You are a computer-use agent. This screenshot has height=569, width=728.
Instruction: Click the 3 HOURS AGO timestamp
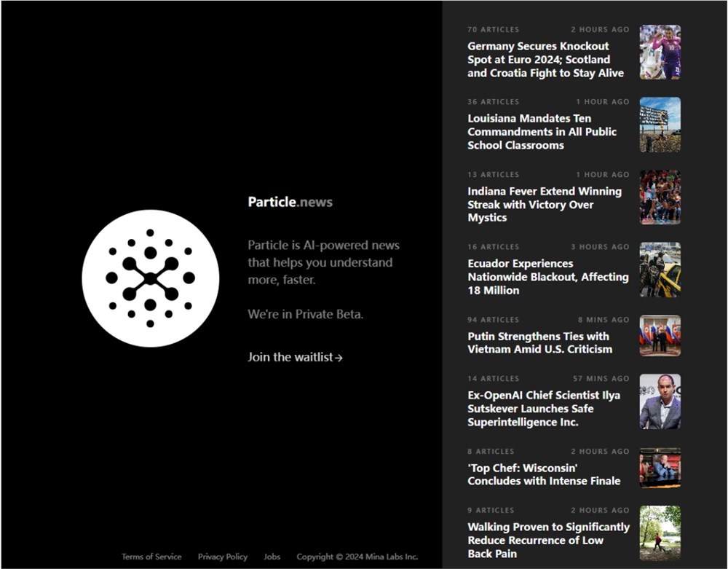pos(600,247)
